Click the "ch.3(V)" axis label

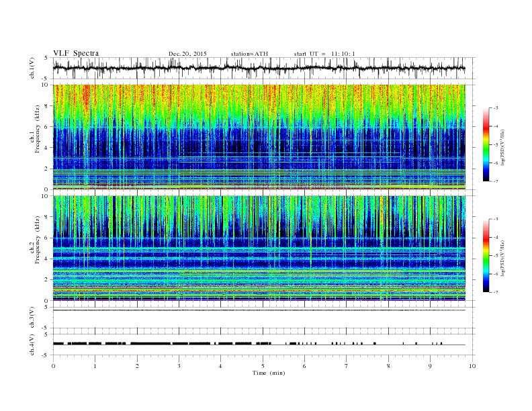(x=32, y=318)
